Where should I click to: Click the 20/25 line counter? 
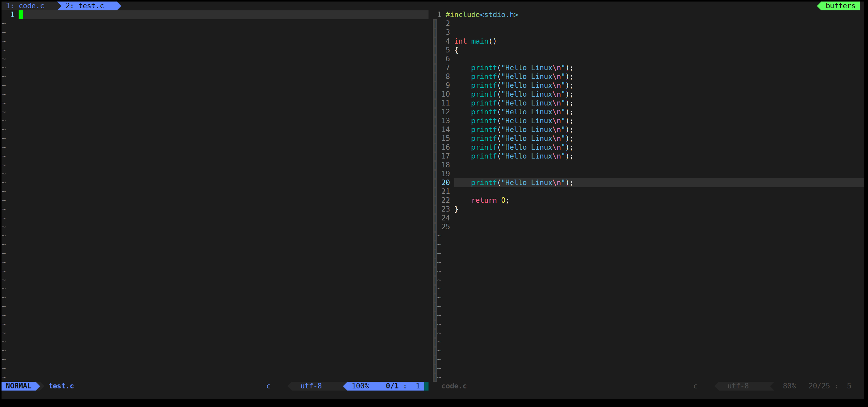(819, 386)
